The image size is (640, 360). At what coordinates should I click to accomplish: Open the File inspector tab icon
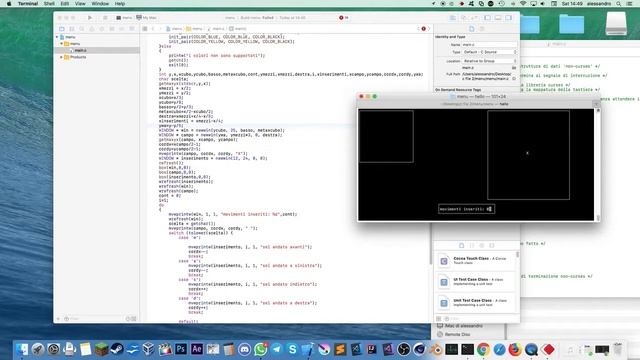pyautogui.click(x=472, y=29)
